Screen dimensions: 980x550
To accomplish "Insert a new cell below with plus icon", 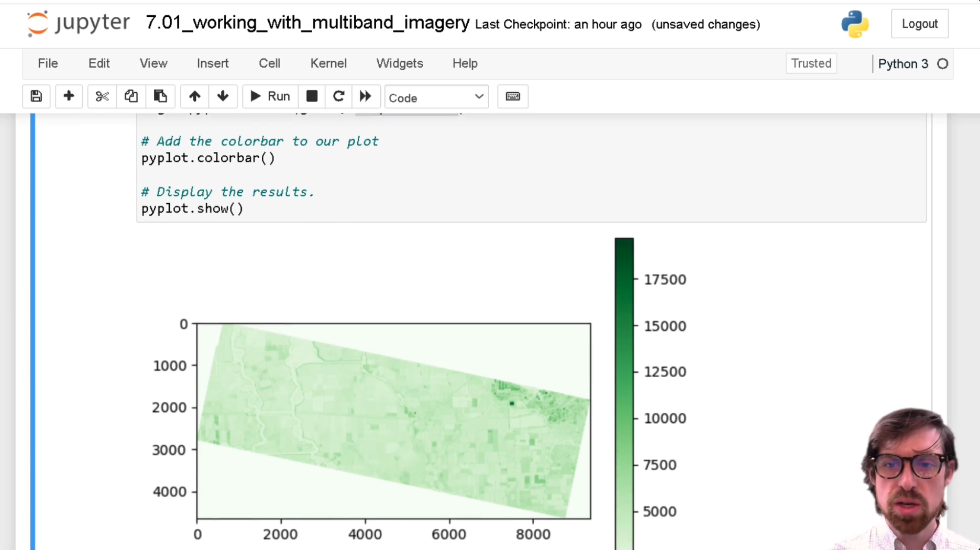I will [69, 96].
